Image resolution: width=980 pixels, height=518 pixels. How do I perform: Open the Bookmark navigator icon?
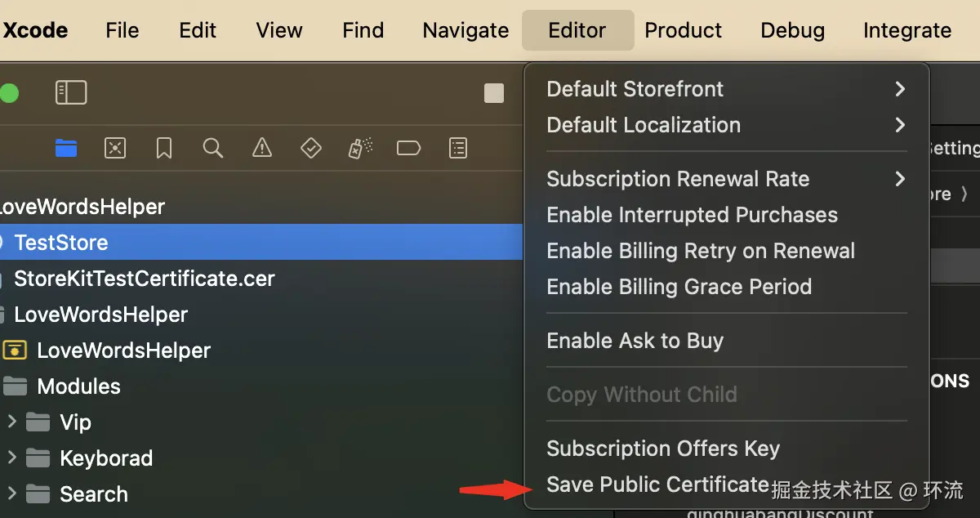[164, 148]
